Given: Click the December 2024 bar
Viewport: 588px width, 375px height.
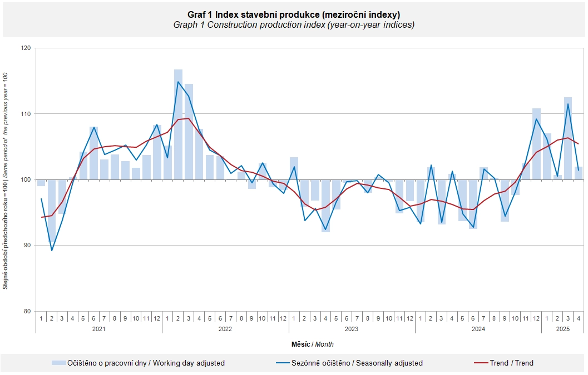Looking at the screenshot, I should (536, 144).
